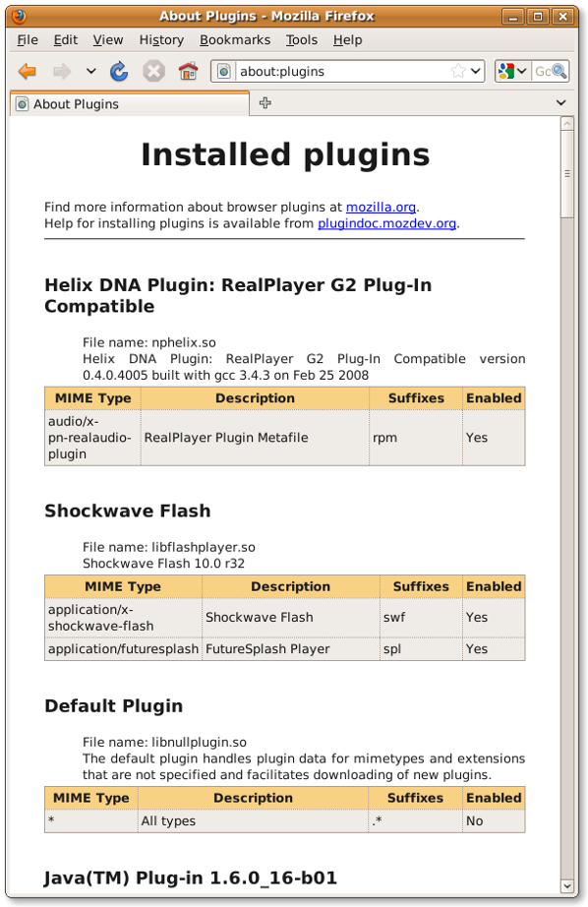Click the Stop loading icon
588x907 pixels.
click(153, 72)
